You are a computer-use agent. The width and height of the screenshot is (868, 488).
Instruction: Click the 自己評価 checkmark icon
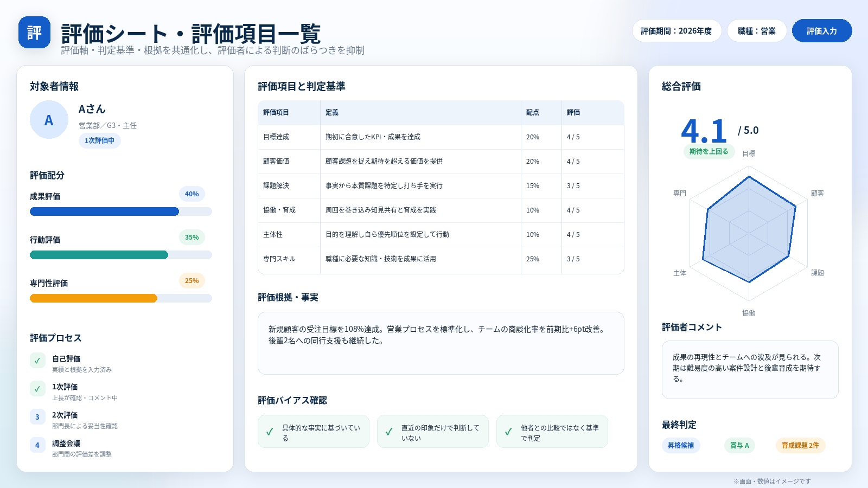point(37,361)
